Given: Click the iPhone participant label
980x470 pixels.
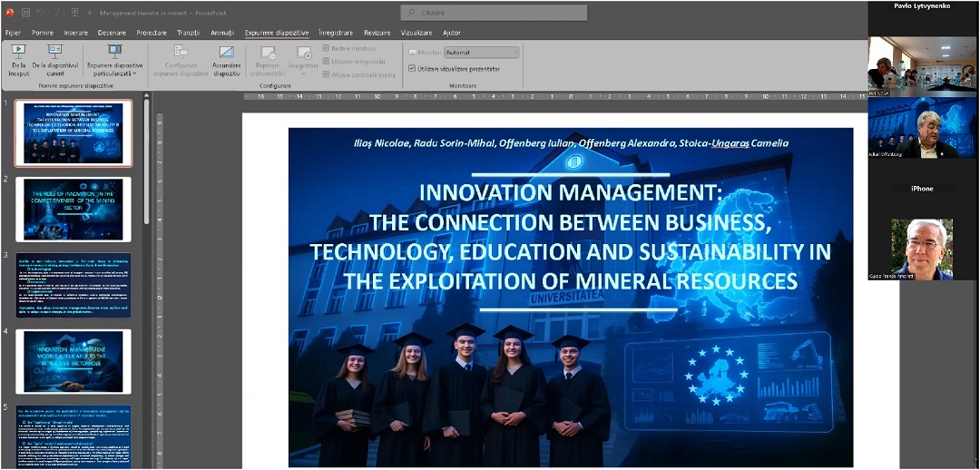Looking at the screenshot, I should pos(922,188).
